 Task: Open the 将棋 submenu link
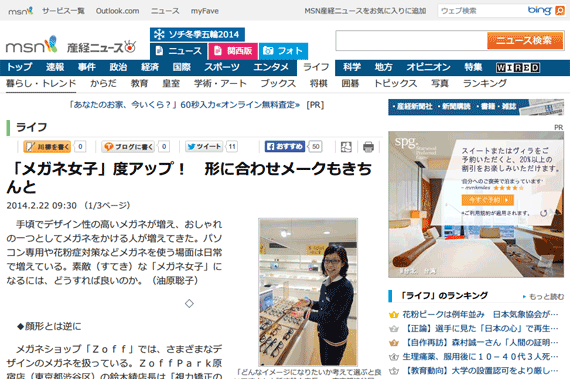click(x=319, y=84)
